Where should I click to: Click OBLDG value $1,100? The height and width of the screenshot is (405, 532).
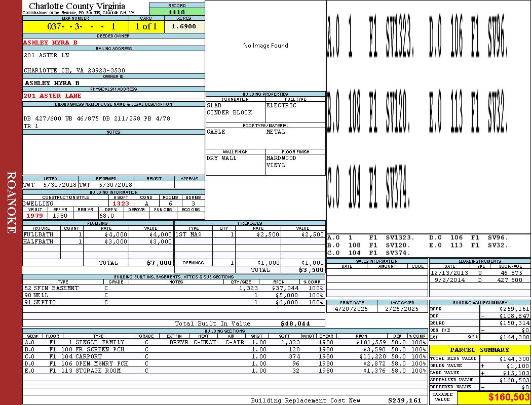[x=518, y=366]
